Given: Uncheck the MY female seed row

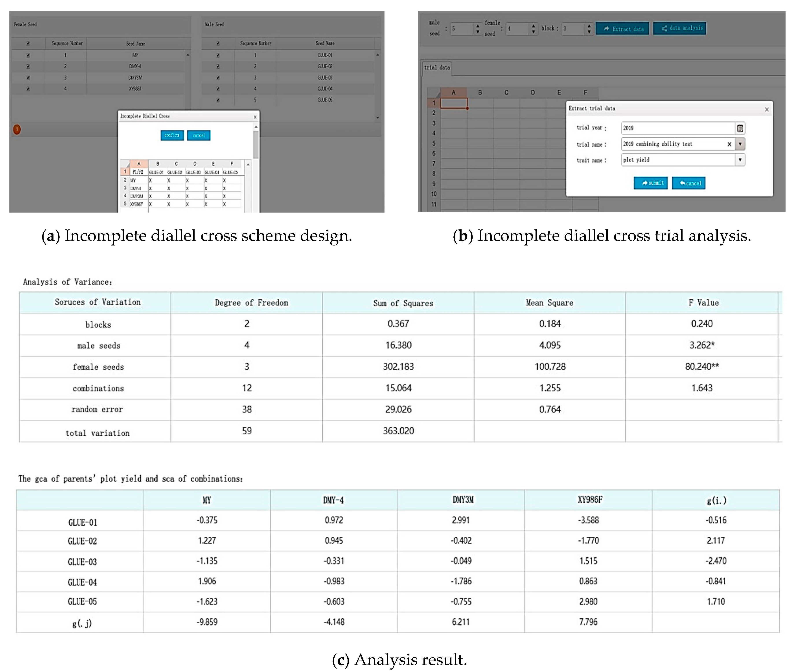Looking at the screenshot, I should (28, 55).
